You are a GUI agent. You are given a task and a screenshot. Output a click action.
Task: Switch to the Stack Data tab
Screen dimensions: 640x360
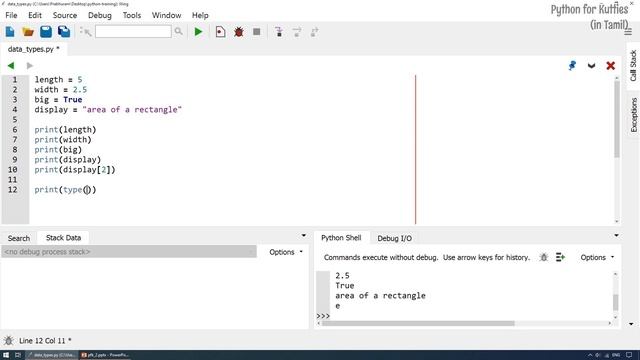coord(63,238)
